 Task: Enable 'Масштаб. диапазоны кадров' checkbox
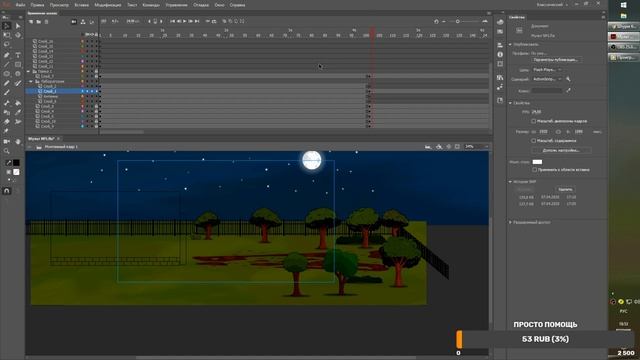(533, 121)
